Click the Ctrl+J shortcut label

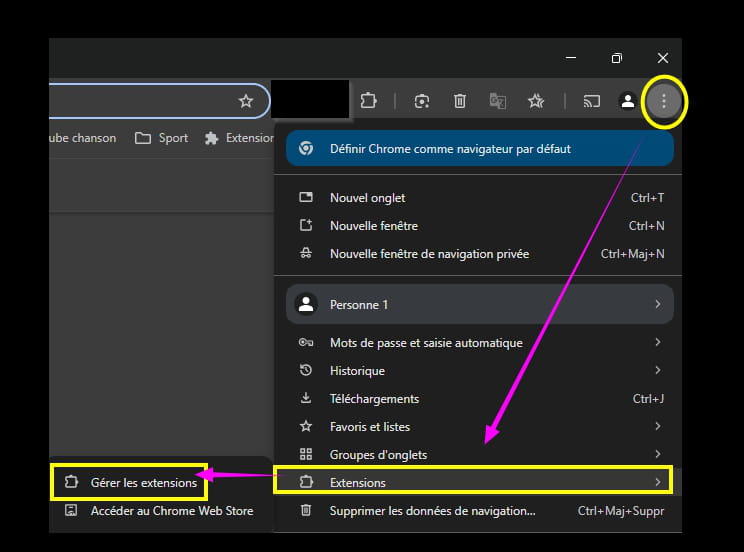(x=648, y=399)
